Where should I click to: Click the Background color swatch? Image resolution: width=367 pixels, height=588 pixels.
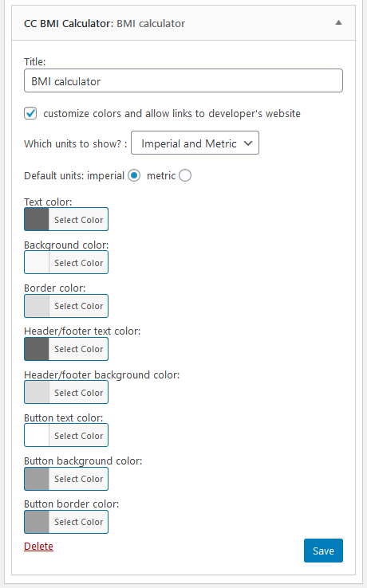pos(37,262)
